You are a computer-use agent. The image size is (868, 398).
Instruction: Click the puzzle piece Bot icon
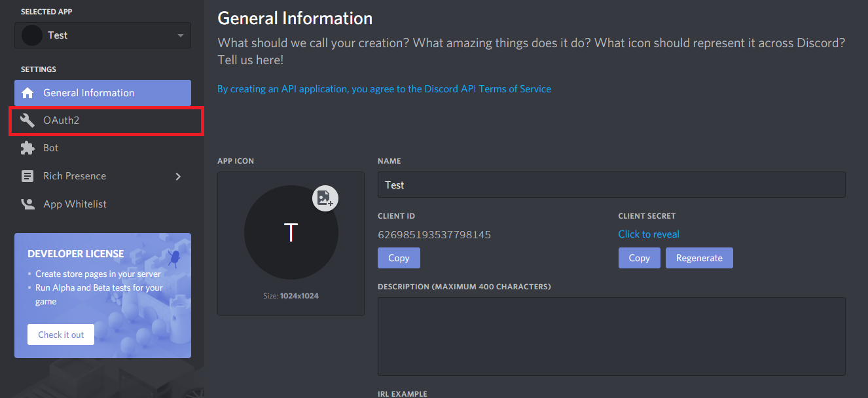click(x=27, y=149)
